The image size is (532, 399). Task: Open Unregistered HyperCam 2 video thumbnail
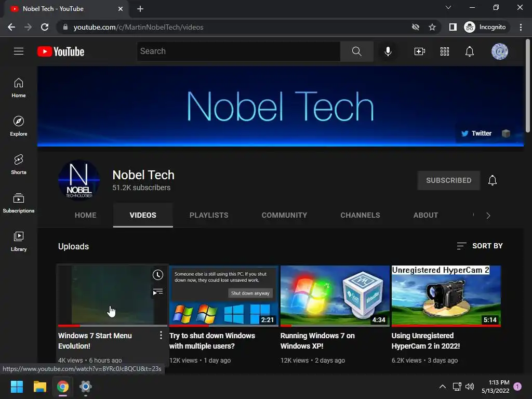pos(446,296)
